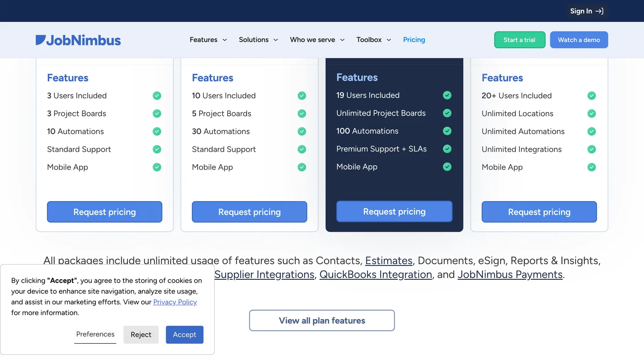Open the Toolbox navigation menu
The width and height of the screenshot is (644, 362).
pos(374,40)
